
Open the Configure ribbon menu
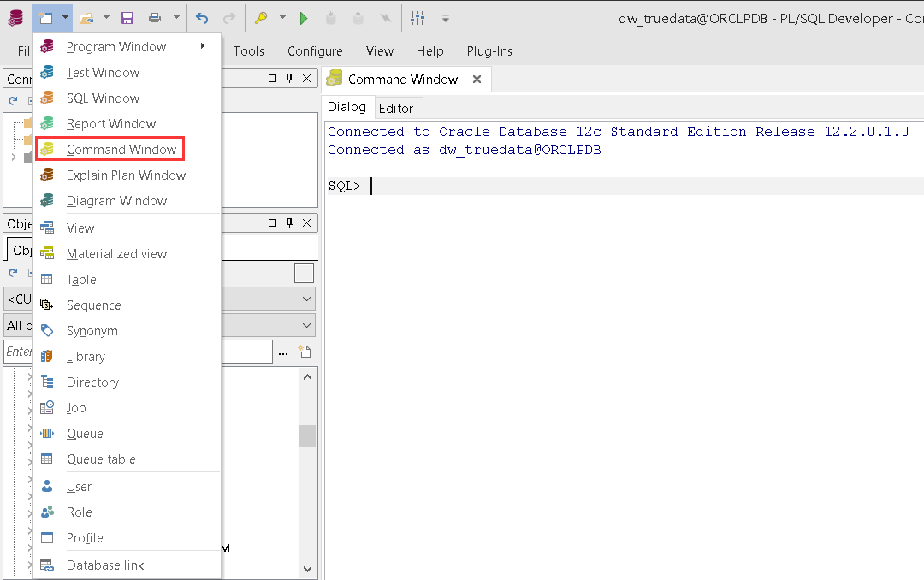tap(315, 51)
